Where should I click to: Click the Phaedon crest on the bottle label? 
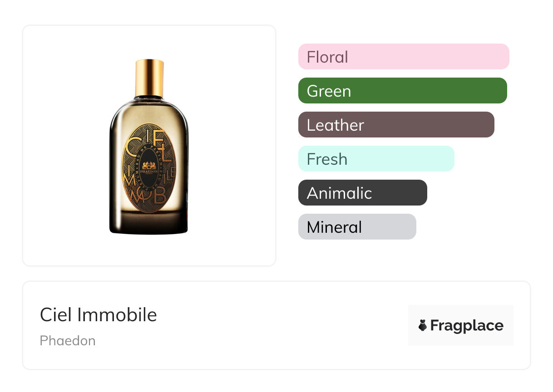[x=149, y=165]
